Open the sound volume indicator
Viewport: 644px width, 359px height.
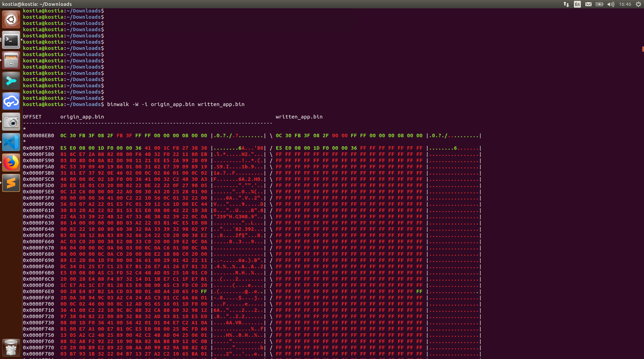point(611,4)
